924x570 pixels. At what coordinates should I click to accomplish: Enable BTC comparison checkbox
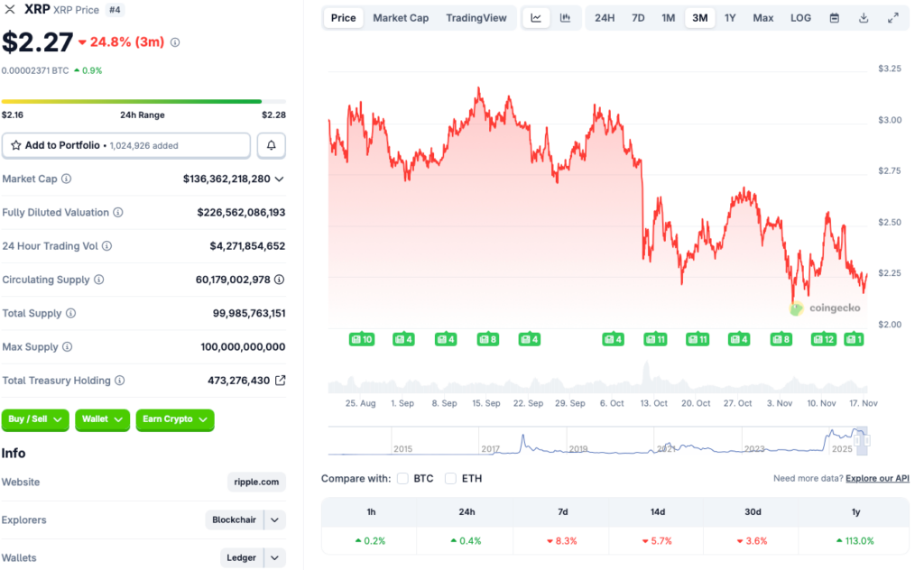click(403, 478)
